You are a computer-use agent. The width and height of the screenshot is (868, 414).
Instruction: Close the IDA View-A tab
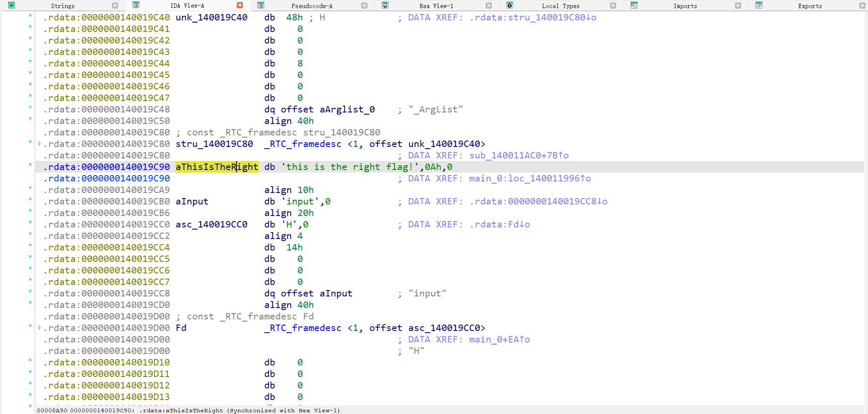coord(240,6)
